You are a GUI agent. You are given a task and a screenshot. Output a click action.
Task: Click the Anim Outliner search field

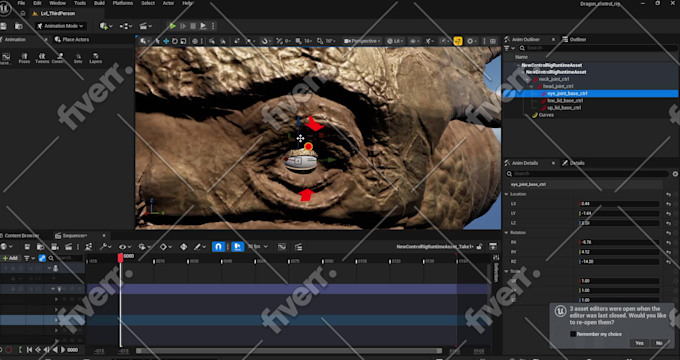coord(598,48)
